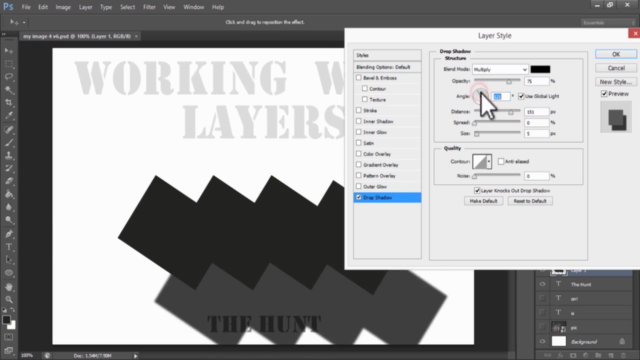Uncheck the Preview checkbox

[x=604, y=94]
